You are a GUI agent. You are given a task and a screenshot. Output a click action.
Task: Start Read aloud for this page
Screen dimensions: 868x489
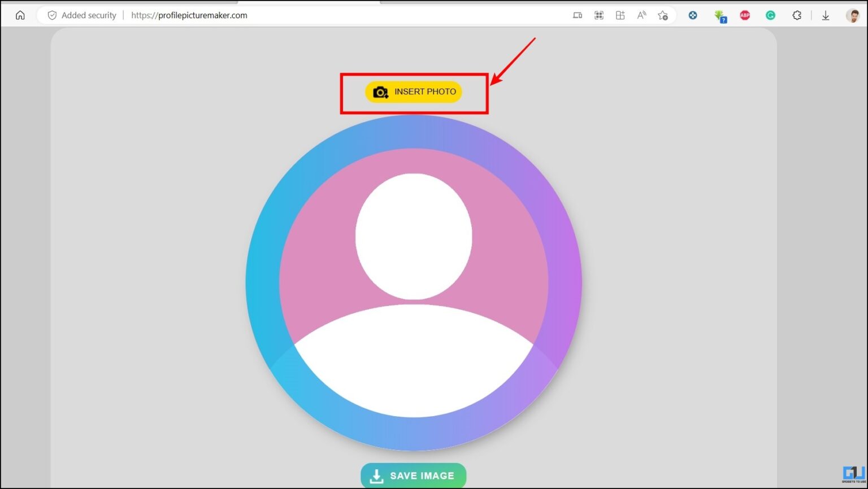click(641, 15)
